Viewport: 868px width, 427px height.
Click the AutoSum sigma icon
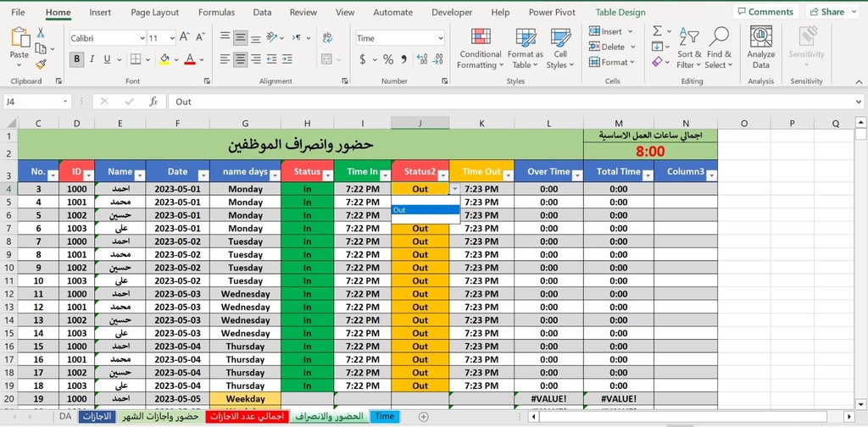tap(657, 31)
